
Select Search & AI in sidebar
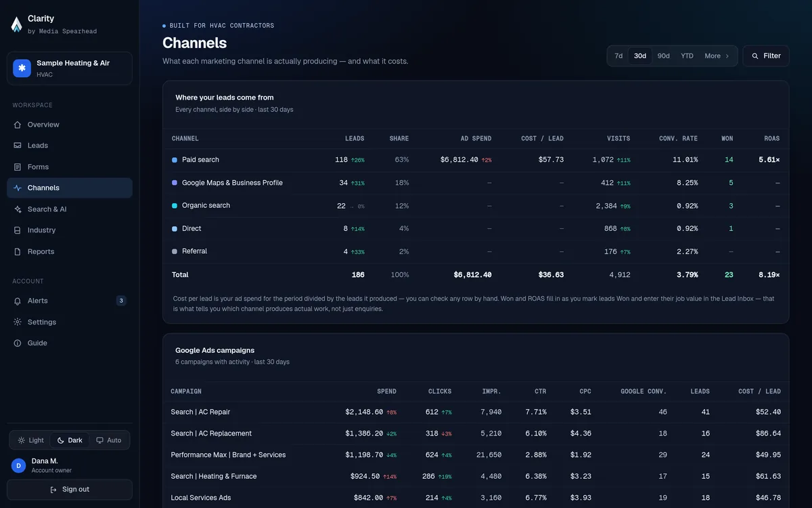[70, 209]
